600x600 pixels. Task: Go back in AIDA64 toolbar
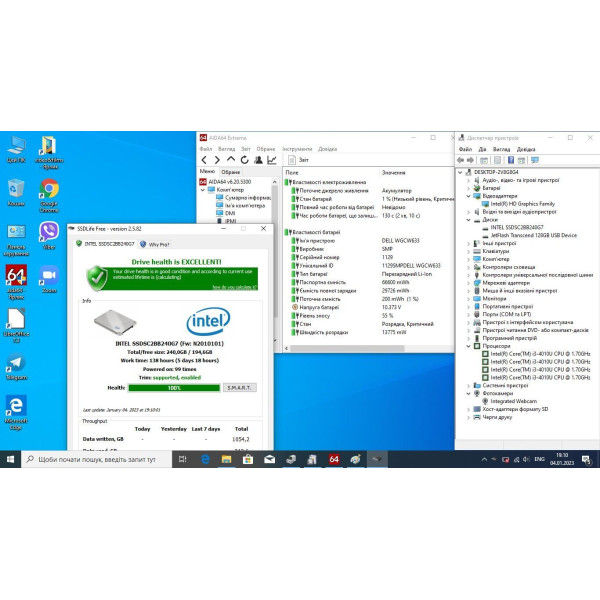[x=204, y=160]
